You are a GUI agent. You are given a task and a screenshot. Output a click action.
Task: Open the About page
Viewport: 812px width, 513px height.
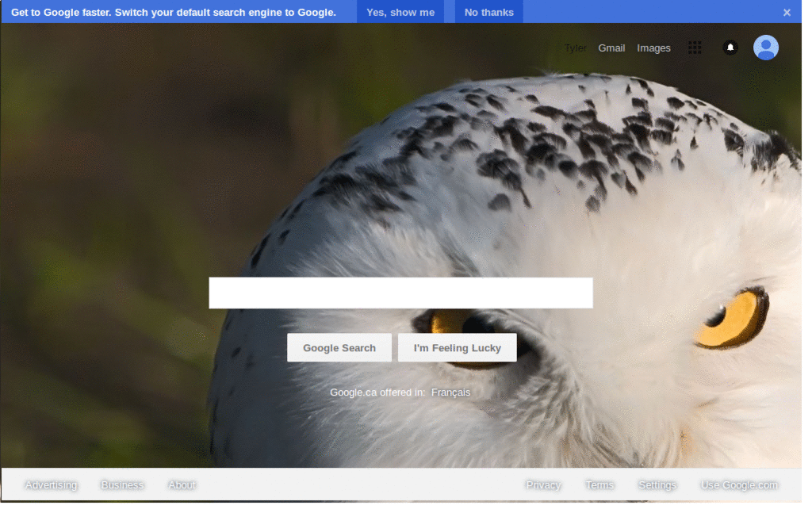tap(182, 484)
